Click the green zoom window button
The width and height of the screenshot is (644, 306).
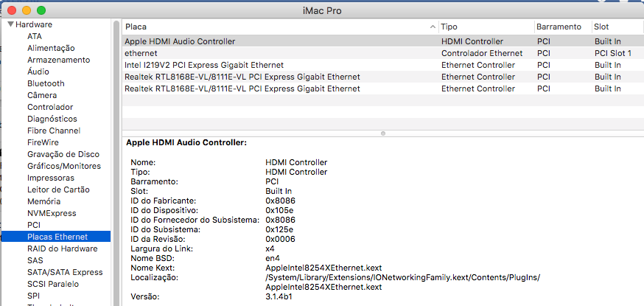41,10
